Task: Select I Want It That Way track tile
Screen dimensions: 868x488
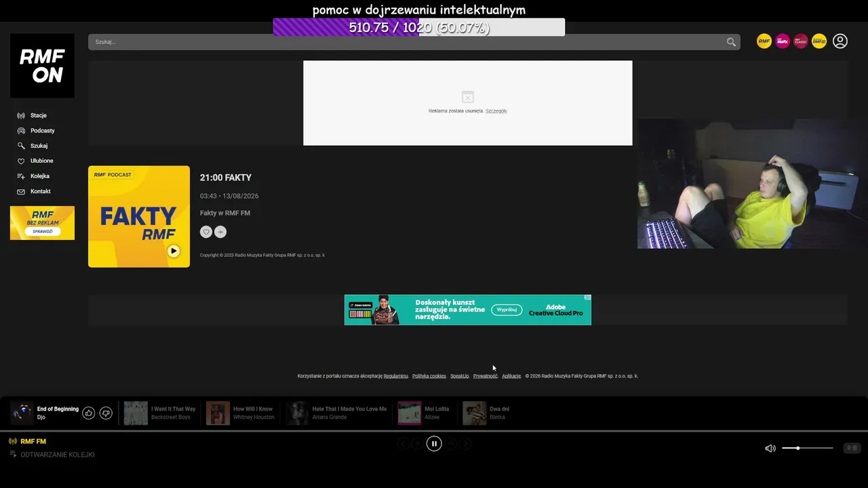Action: [160, 413]
